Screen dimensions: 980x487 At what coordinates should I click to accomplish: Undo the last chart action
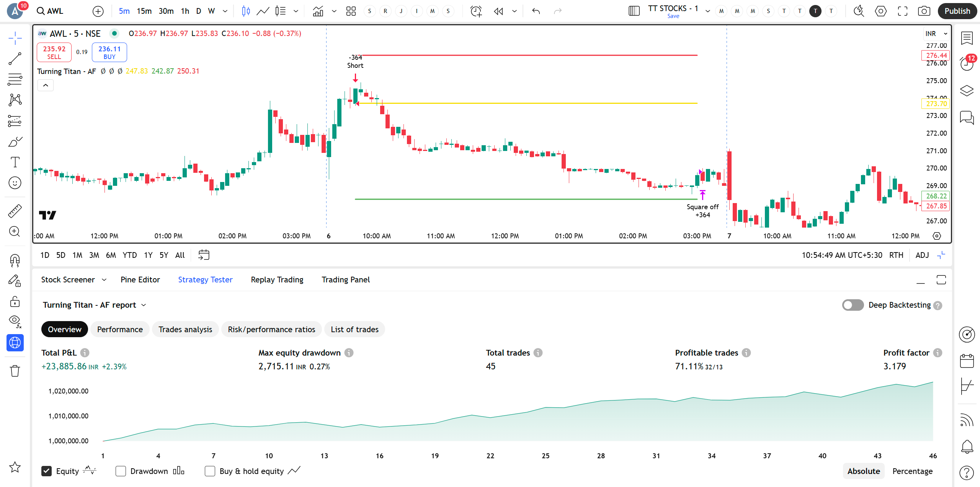[536, 11]
